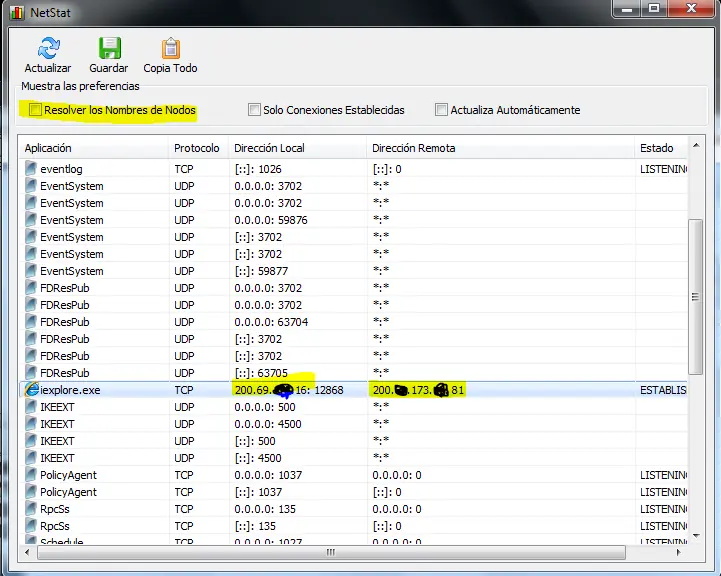Image resolution: width=721 pixels, height=576 pixels.
Task: Click vertical scrollbar down arrow
Action: (696, 536)
